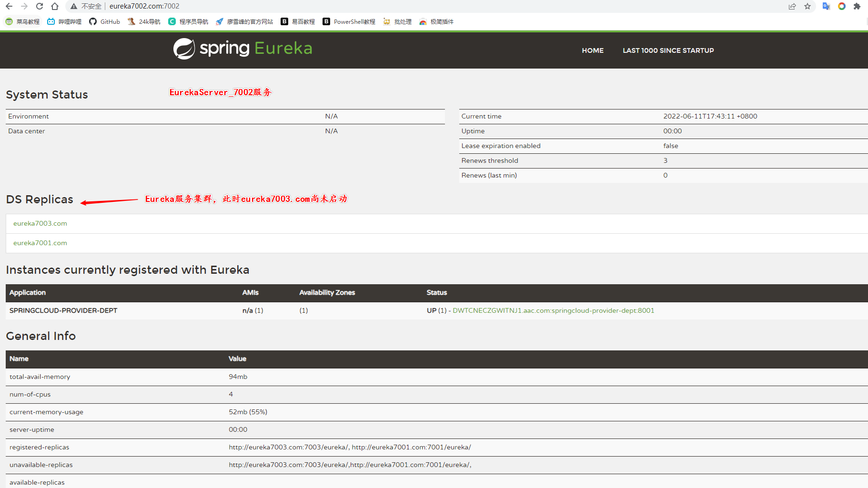Bookmark this page with the star
This screenshot has height=488, width=868.
tap(807, 6)
